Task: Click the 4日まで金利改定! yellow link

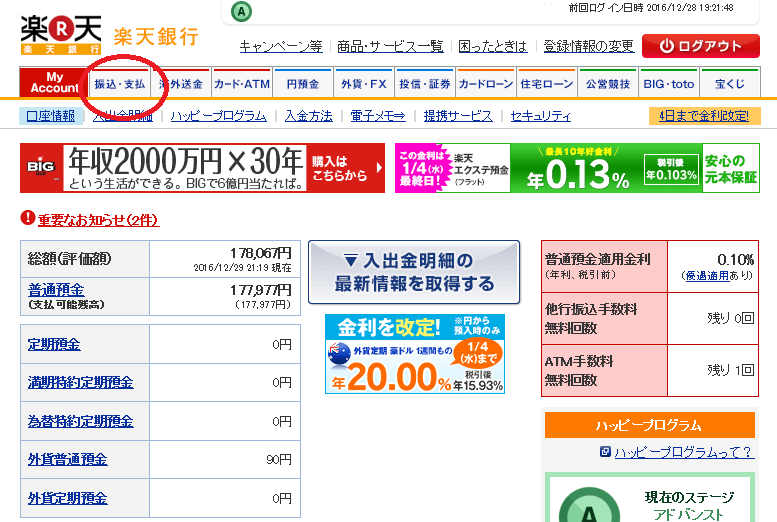Action: coord(704,116)
